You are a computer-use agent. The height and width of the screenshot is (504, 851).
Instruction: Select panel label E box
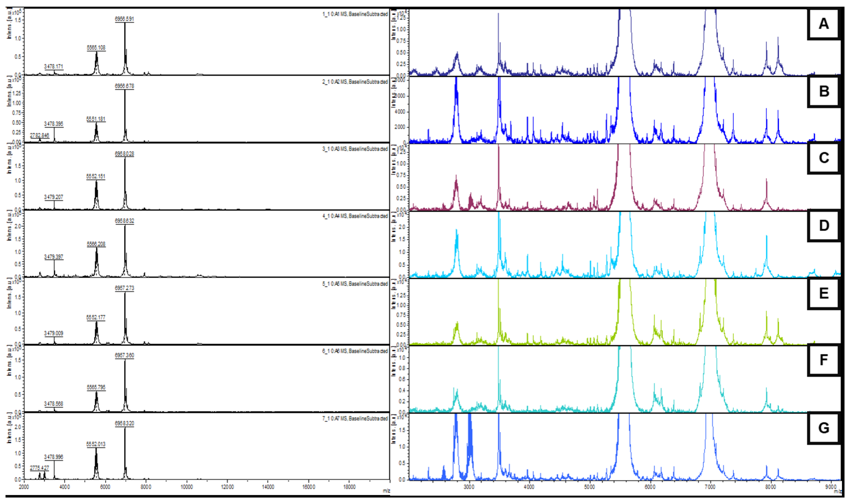(824, 293)
